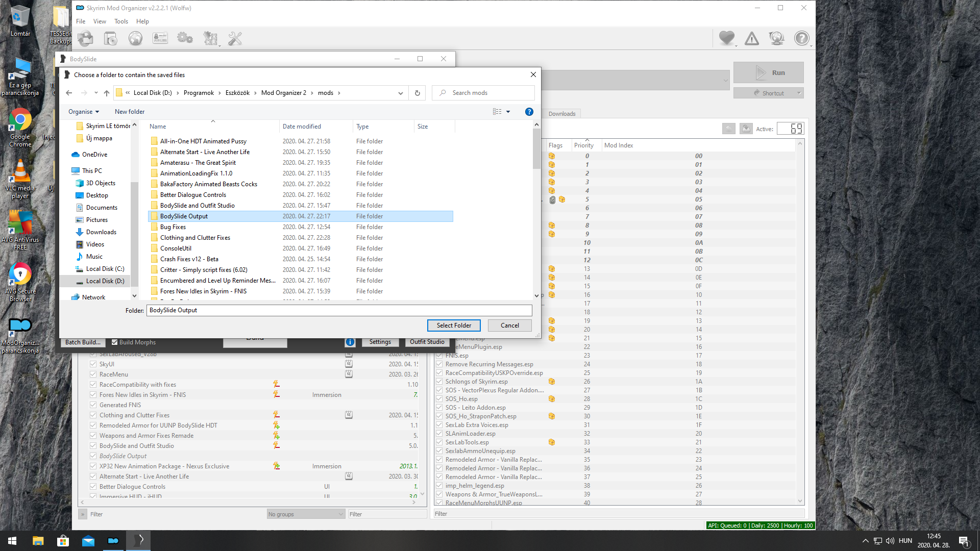Click the heart endorse icon in Mod Organizer
The height and width of the screenshot is (551, 980).
[x=726, y=38]
